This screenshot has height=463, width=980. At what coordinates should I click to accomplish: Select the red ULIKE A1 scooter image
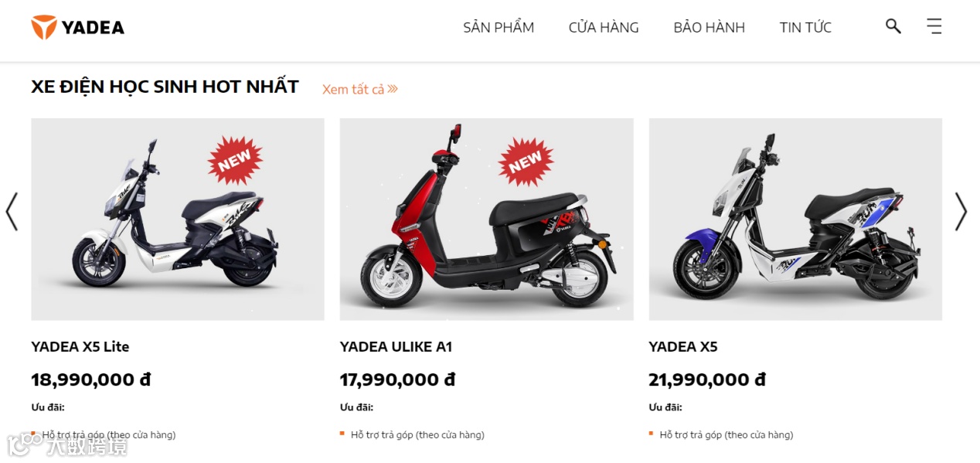coord(486,220)
